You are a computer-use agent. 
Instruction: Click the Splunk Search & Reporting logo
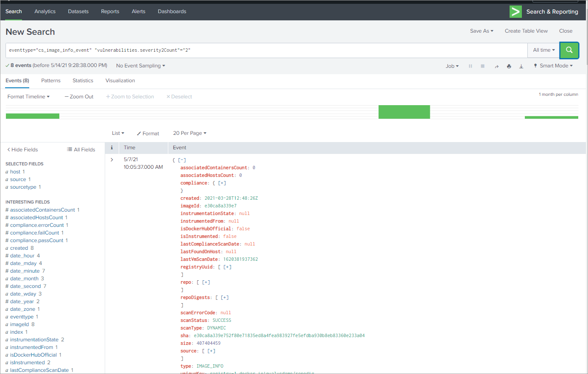tap(516, 11)
